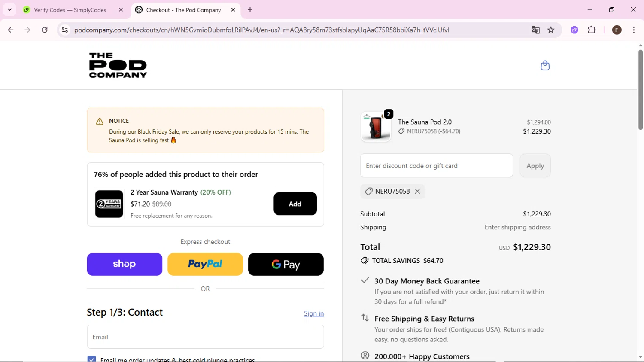The image size is (644, 362).
Task: Open the translate page icon
Action: 535,30
